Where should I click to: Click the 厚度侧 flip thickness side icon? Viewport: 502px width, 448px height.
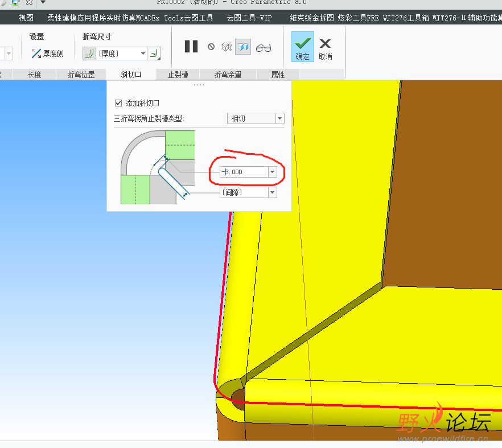[36, 54]
